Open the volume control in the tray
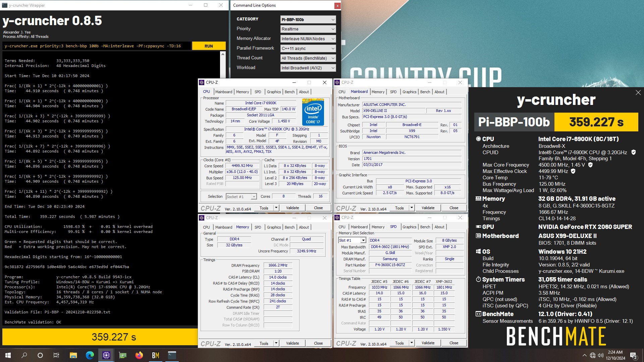644x362 pixels. point(600,355)
